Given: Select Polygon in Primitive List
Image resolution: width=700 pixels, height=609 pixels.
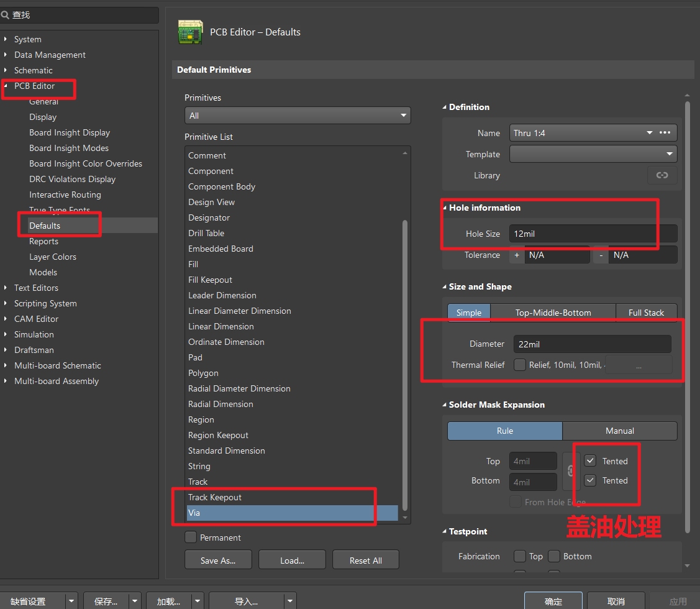Looking at the screenshot, I should [203, 373].
